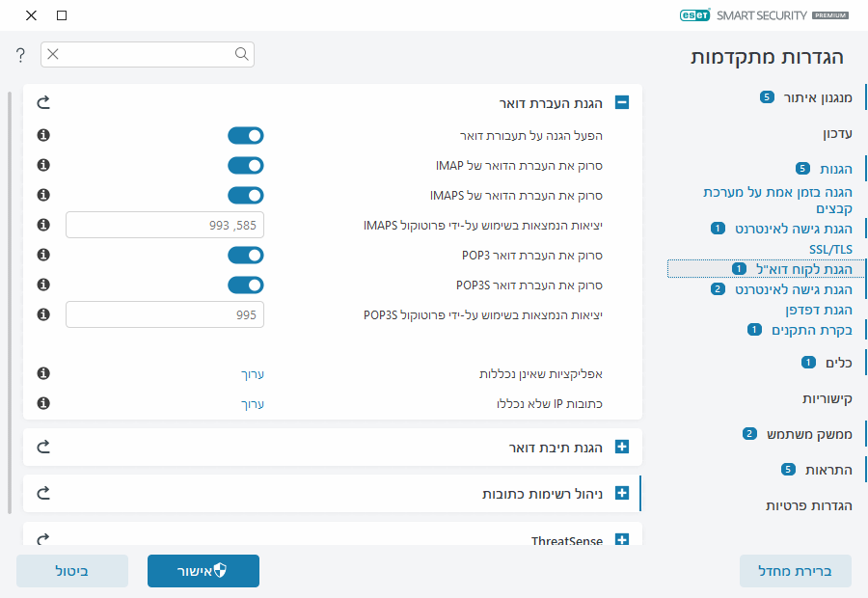Toggle scanning of IMAP mail

[x=245, y=165]
